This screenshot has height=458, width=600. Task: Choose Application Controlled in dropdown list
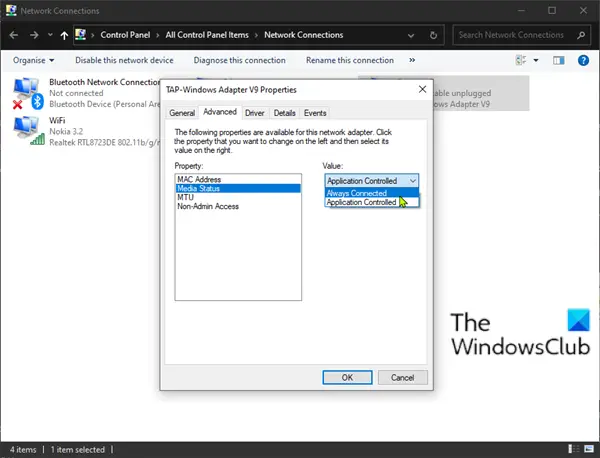click(x=371, y=202)
